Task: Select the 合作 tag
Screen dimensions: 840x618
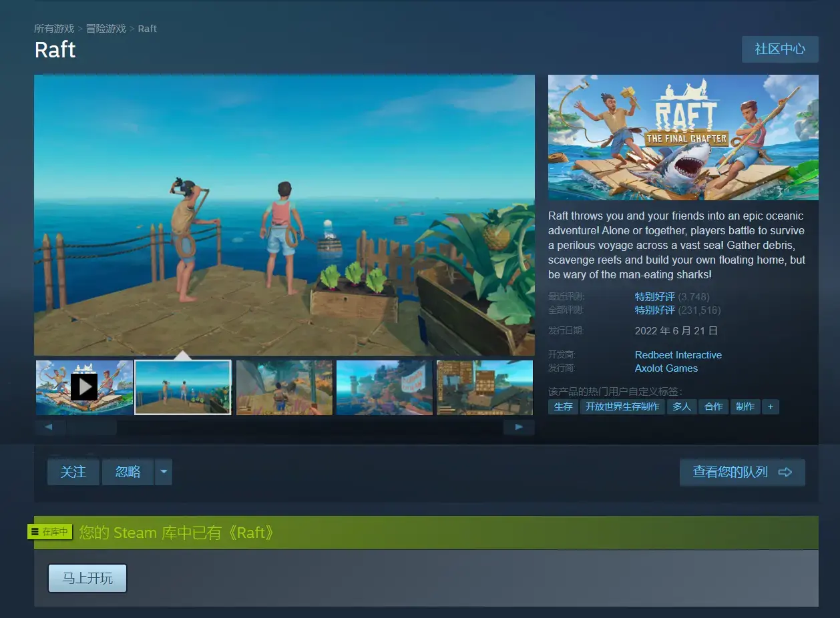Action: (x=714, y=406)
